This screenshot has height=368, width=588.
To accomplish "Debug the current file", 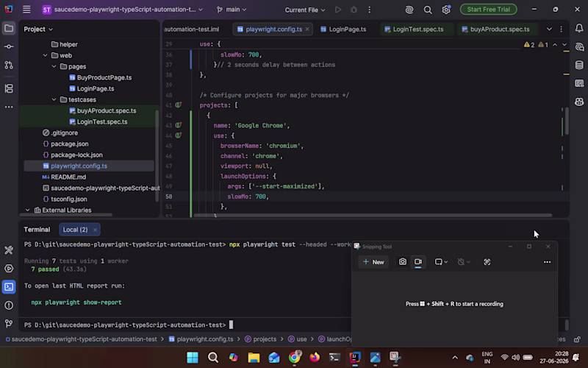I will (354, 10).
